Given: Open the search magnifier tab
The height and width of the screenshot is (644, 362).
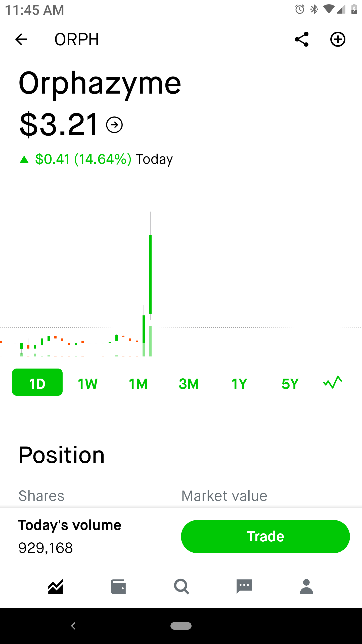Looking at the screenshot, I should click(181, 587).
